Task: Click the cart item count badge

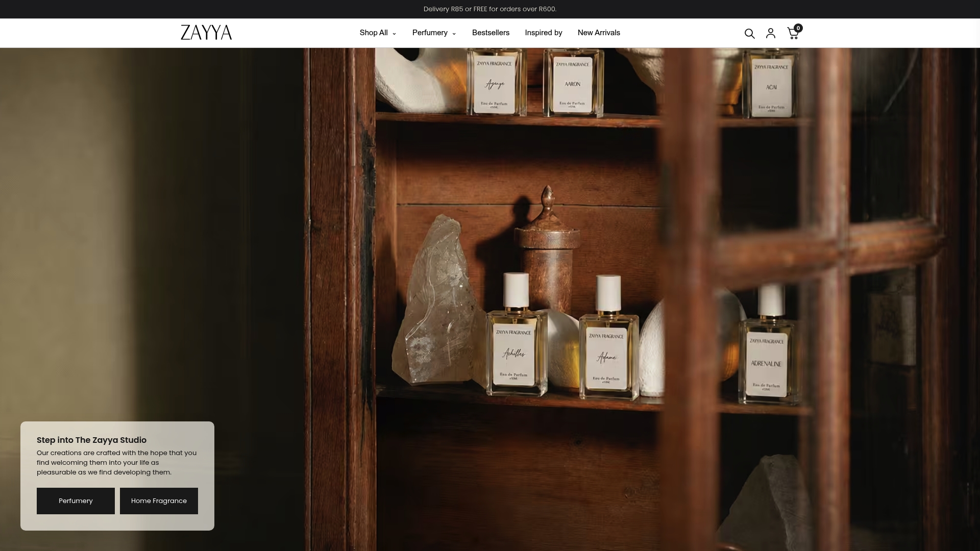Action: [x=798, y=28]
